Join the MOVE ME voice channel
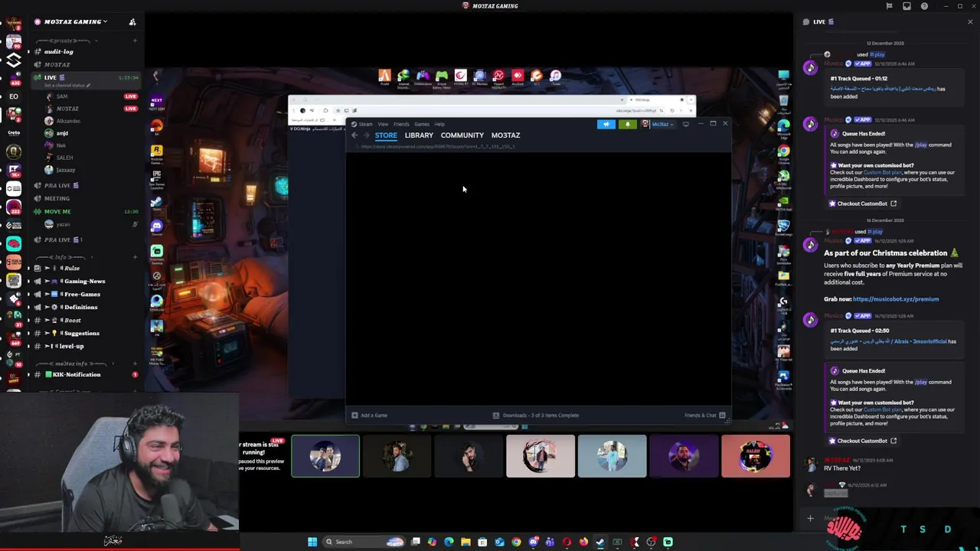Image resolution: width=980 pixels, height=551 pixels. (x=57, y=211)
